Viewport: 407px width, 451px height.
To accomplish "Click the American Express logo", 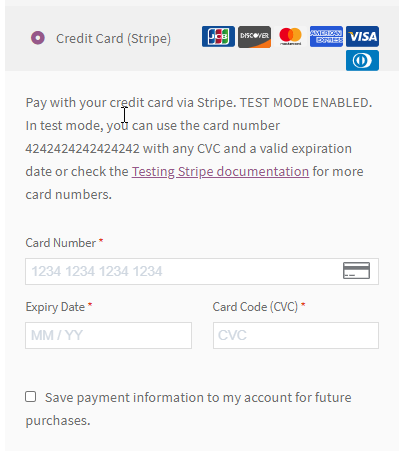I will point(326,37).
